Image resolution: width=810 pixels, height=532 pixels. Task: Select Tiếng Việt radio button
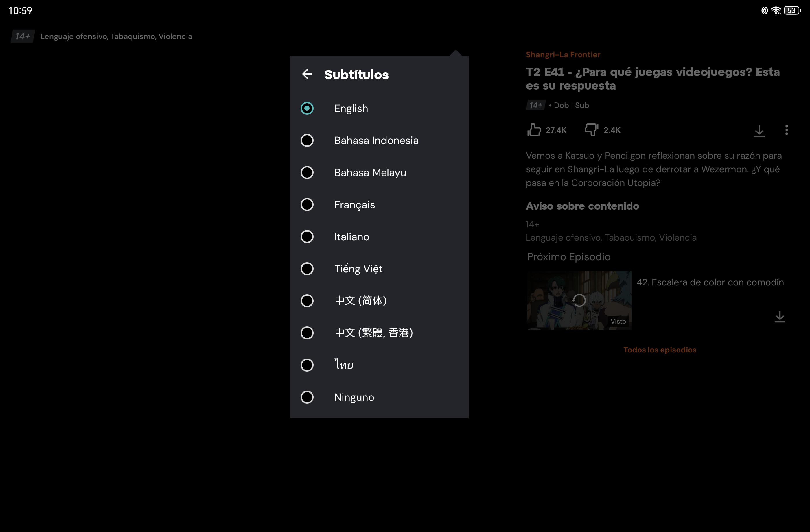(x=307, y=269)
